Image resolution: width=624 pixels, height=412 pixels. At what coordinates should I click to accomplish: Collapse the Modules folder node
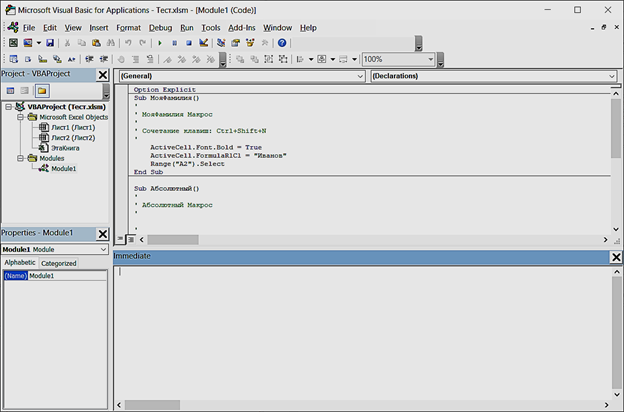20,158
